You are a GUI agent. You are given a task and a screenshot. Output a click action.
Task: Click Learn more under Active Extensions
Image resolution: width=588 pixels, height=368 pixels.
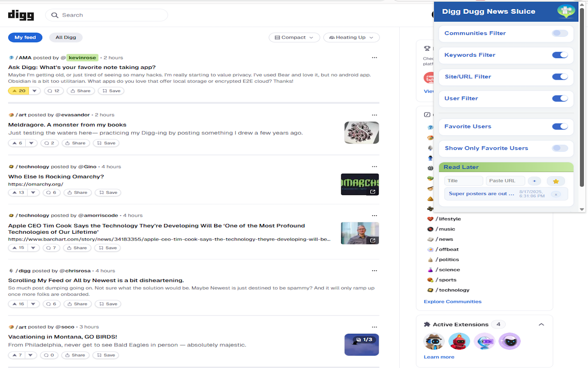coord(439,356)
